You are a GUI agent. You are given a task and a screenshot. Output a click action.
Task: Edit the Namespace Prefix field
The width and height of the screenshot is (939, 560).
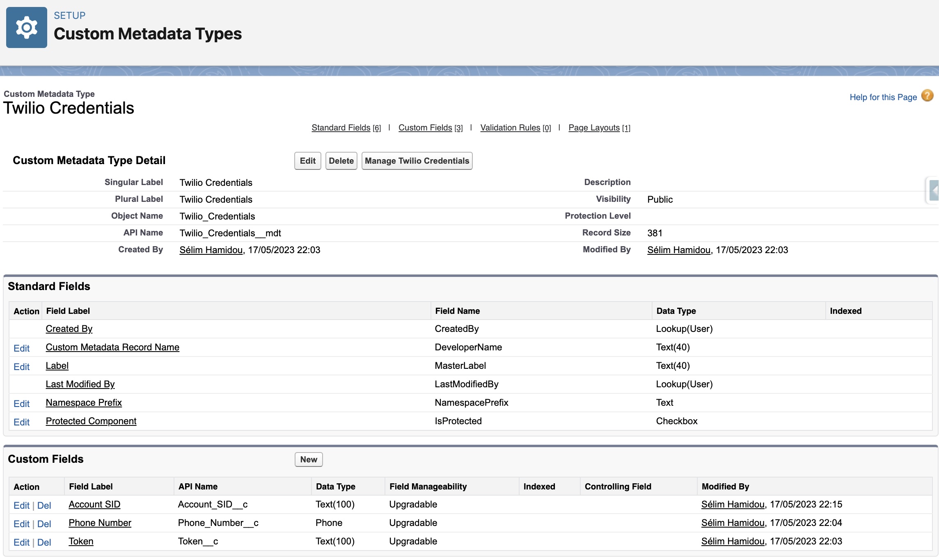tap(21, 404)
